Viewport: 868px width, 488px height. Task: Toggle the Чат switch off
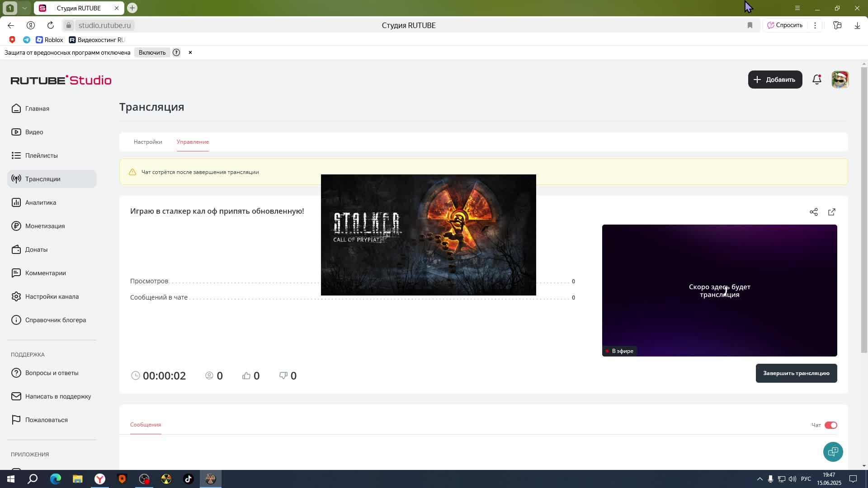click(x=831, y=425)
